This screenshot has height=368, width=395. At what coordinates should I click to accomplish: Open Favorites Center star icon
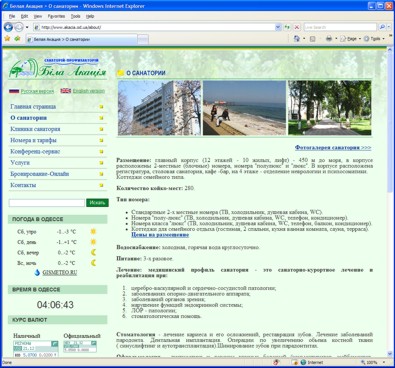pos(7,39)
